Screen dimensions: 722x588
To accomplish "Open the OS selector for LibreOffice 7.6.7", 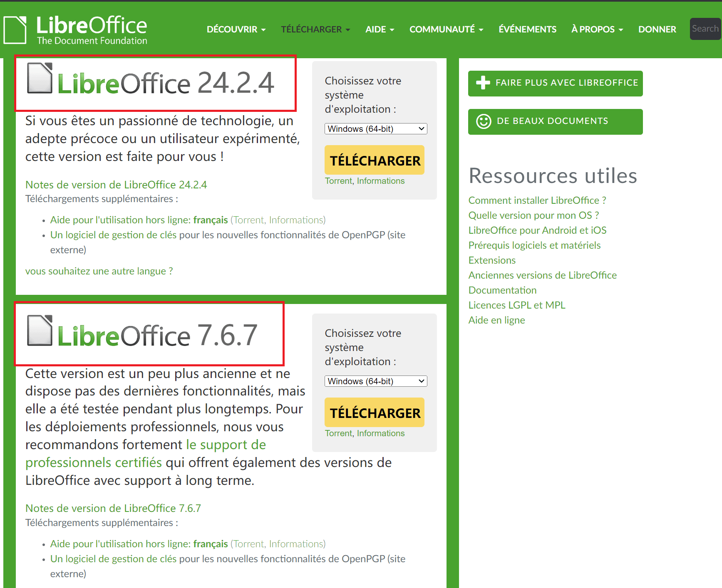I will tap(375, 381).
